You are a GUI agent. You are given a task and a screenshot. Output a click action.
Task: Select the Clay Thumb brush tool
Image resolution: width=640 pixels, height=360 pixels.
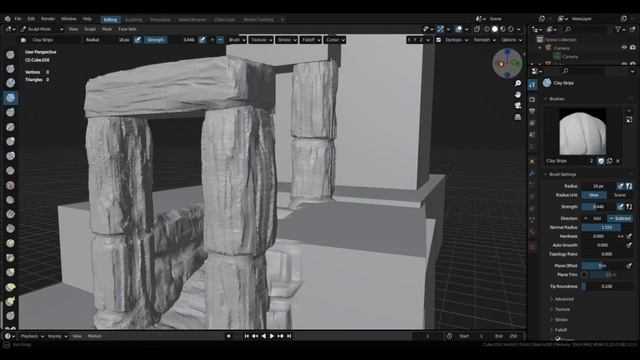point(11,112)
